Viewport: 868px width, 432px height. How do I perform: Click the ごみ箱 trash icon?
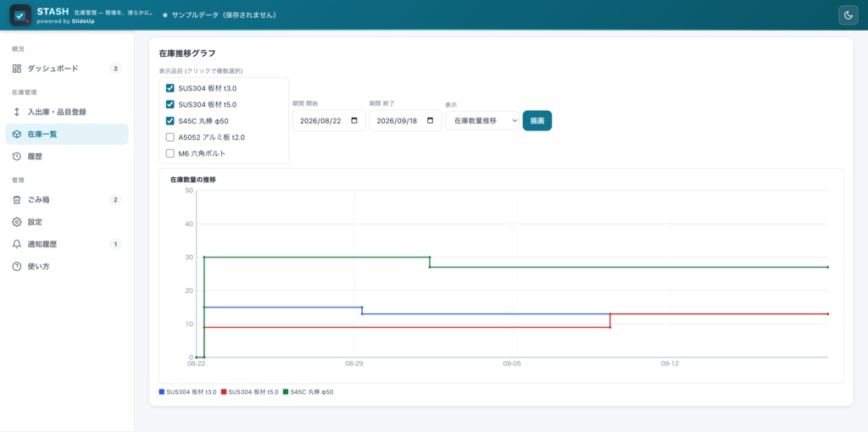point(17,200)
